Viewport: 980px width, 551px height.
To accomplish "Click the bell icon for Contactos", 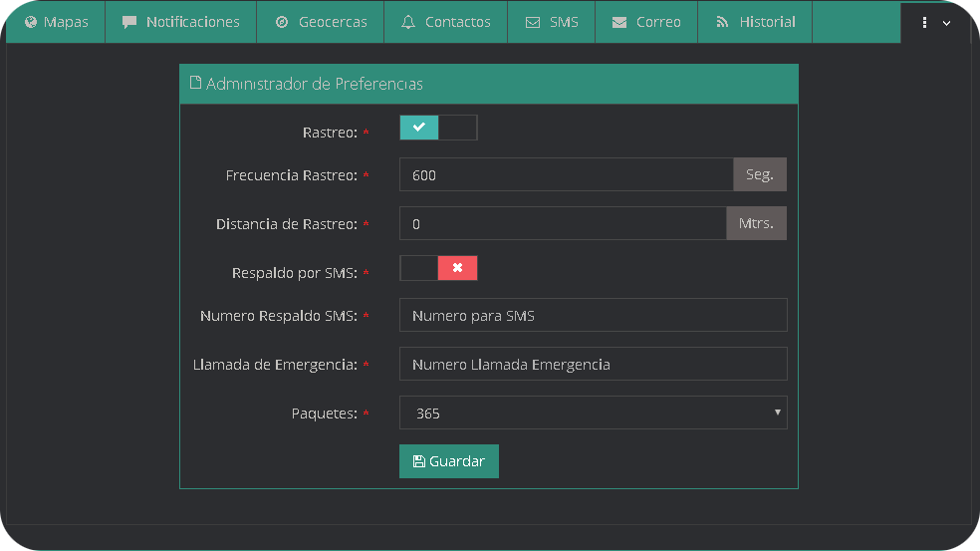I will click(x=408, y=22).
